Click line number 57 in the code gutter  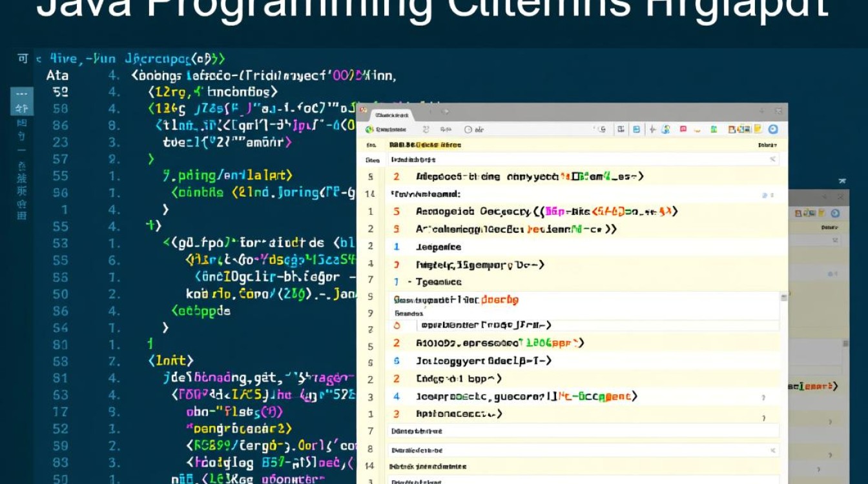(x=60, y=159)
